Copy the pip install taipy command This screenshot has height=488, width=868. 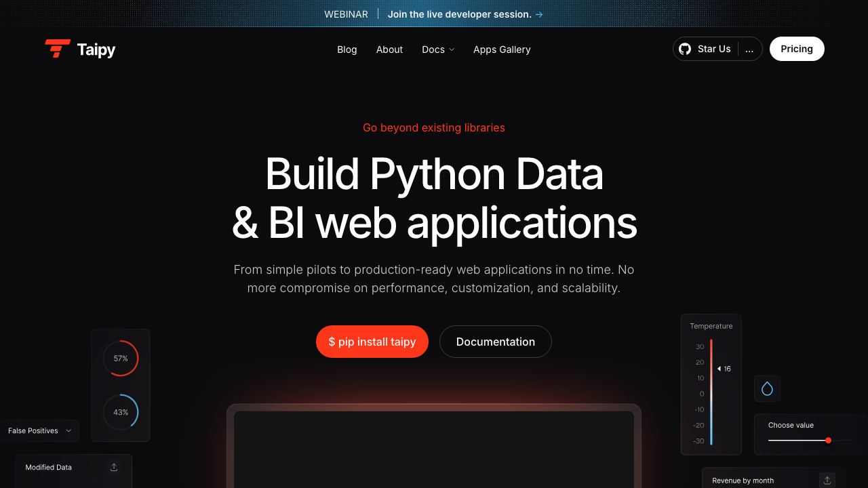point(372,342)
